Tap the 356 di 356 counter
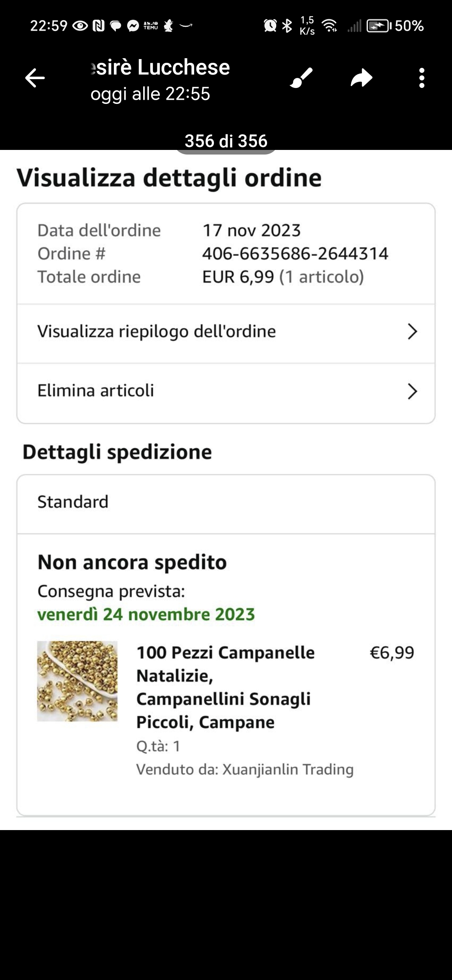The width and height of the screenshot is (452, 980). coord(226,141)
